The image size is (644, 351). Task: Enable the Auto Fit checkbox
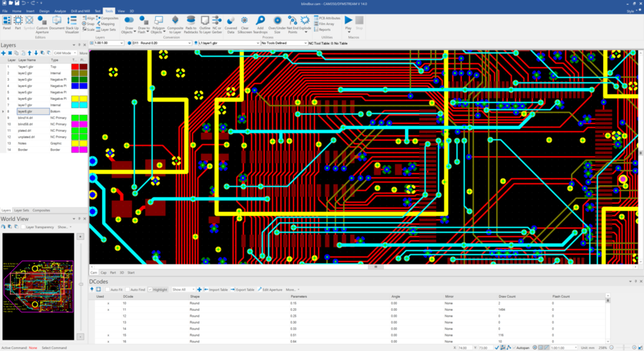click(108, 290)
